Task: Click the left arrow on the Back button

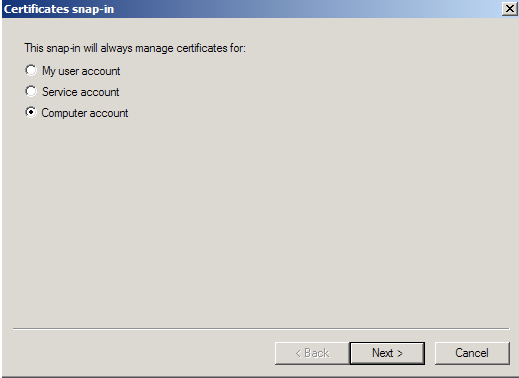Action: pyautogui.click(x=298, y=353)
